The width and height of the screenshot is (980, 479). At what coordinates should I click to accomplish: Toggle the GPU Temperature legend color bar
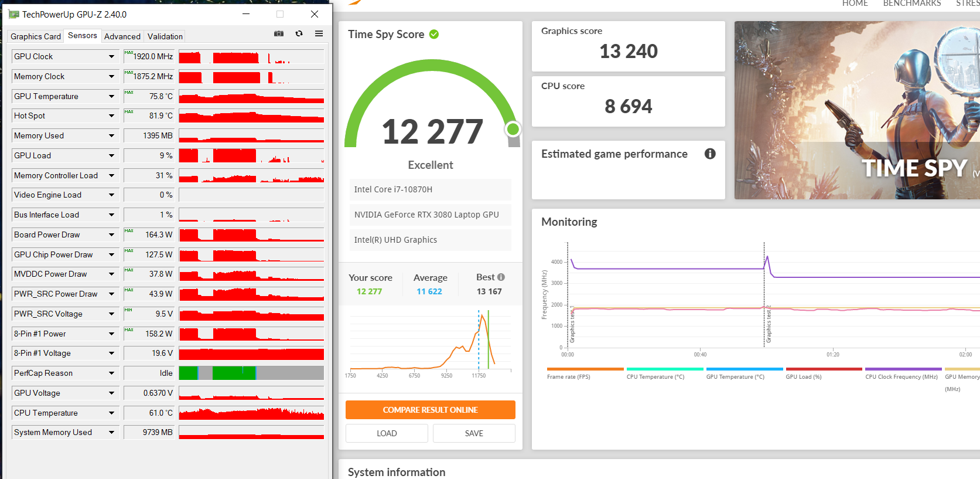click(745, 369)
